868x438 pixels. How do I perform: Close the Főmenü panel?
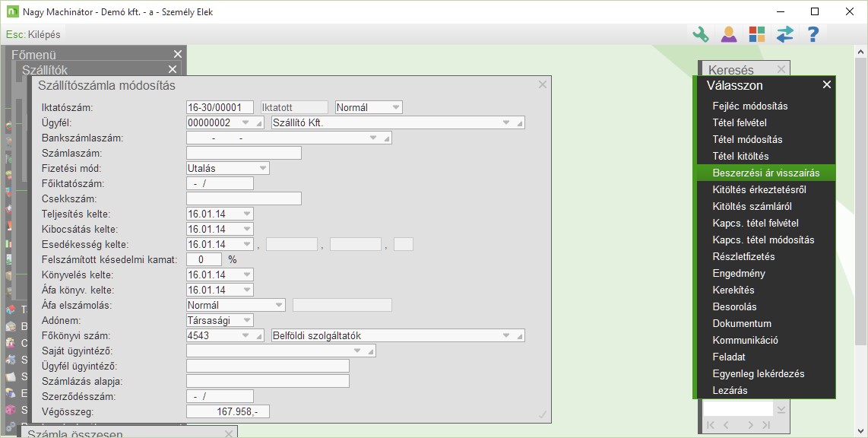[178, 54]
